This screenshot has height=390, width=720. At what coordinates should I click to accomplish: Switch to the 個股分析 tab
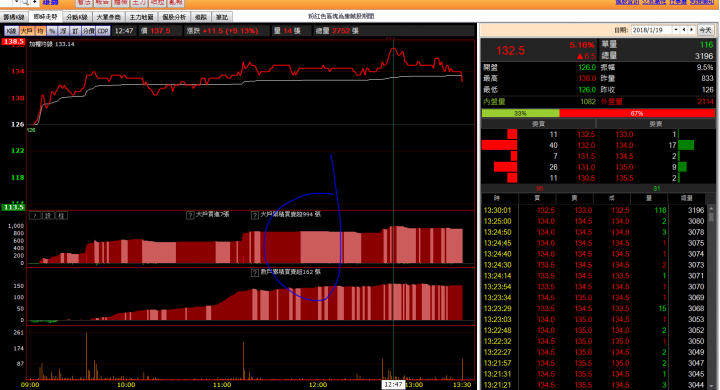click(x=174, y=17)
